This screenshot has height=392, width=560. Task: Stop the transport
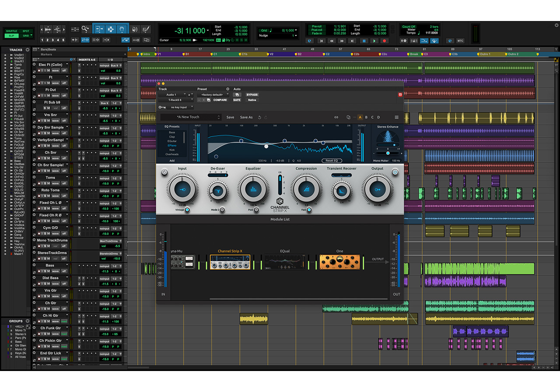364,41
